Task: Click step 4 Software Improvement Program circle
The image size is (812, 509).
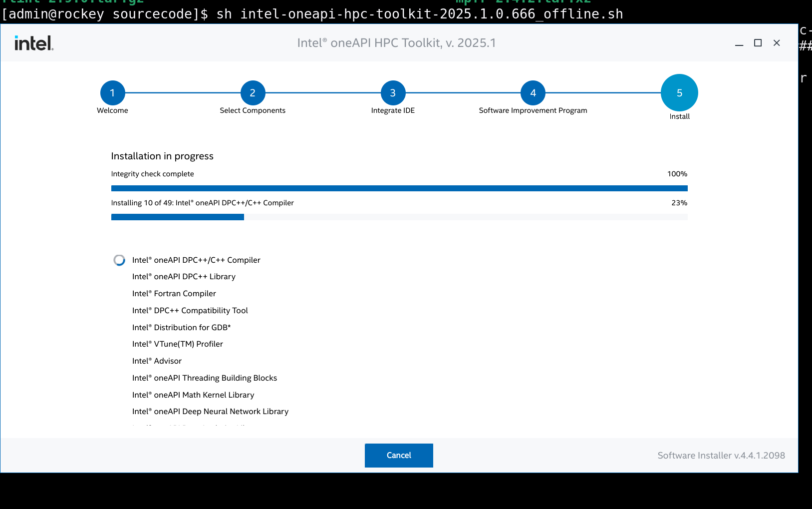Action: tap(533, 93)
